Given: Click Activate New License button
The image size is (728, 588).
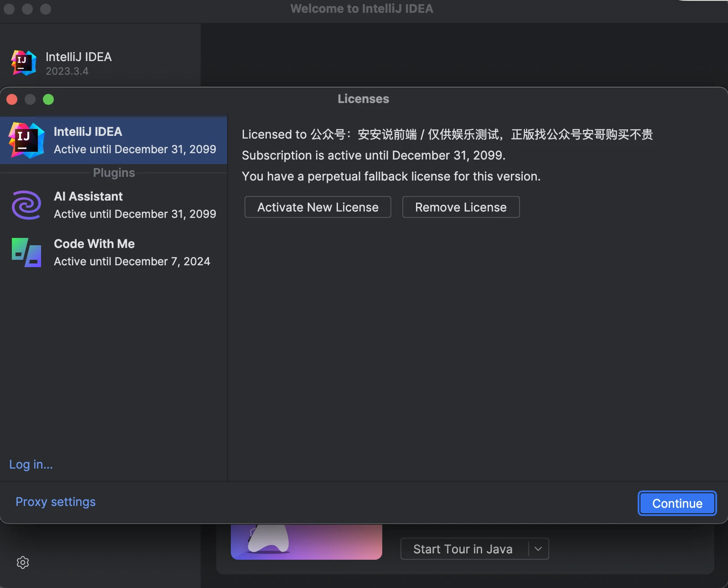Looking at the screenshot, I should 318,207.
